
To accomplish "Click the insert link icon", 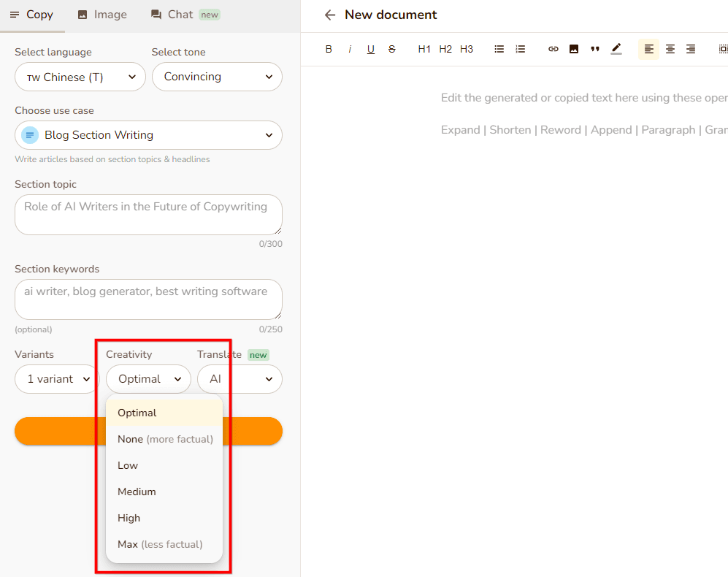I will coord(553,49).
